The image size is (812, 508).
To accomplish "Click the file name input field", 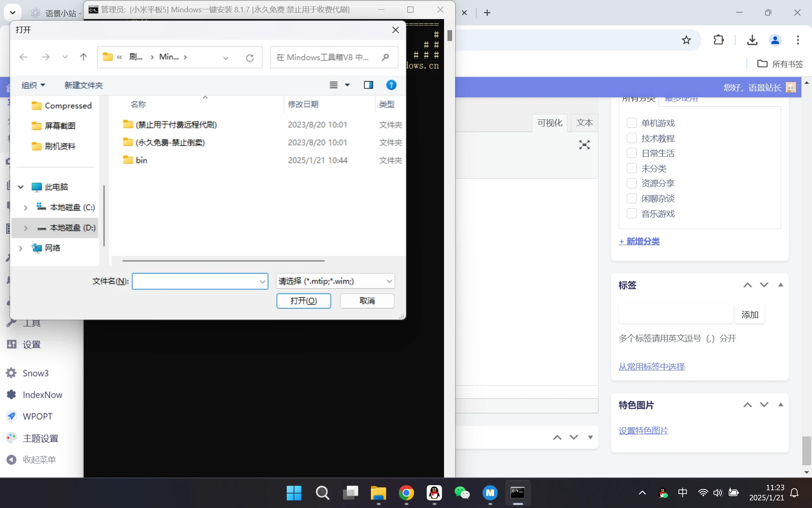I will 197,281.
